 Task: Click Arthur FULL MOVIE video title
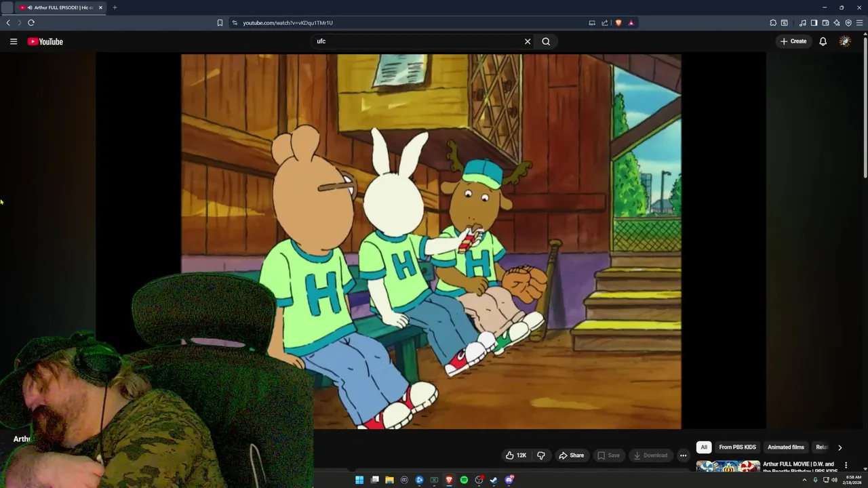(x=800, y=467)
